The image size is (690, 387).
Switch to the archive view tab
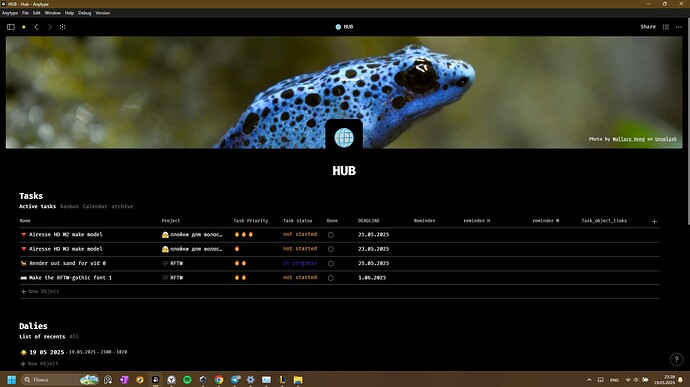[x=122, y=206]
